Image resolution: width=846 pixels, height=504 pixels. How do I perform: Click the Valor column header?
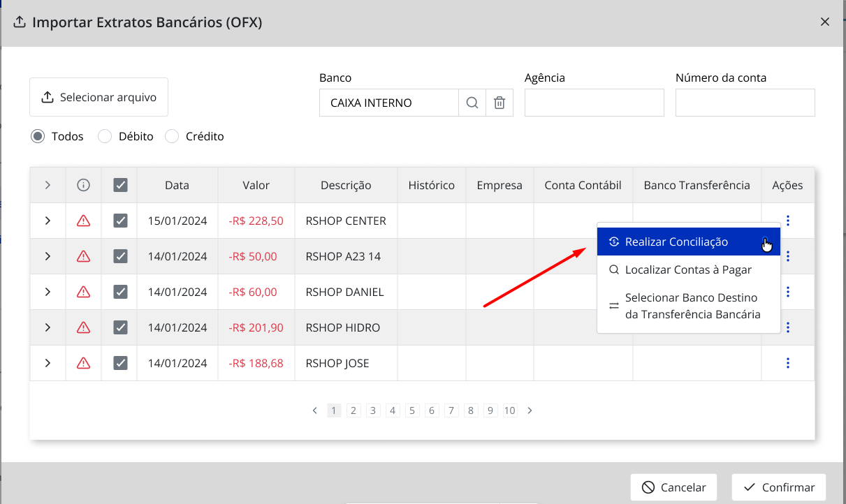pos(256,185)
